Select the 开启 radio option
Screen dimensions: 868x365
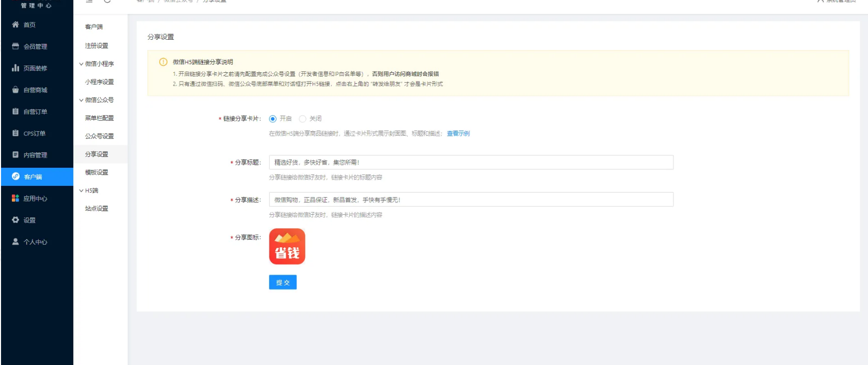click(x=273, y=119)
